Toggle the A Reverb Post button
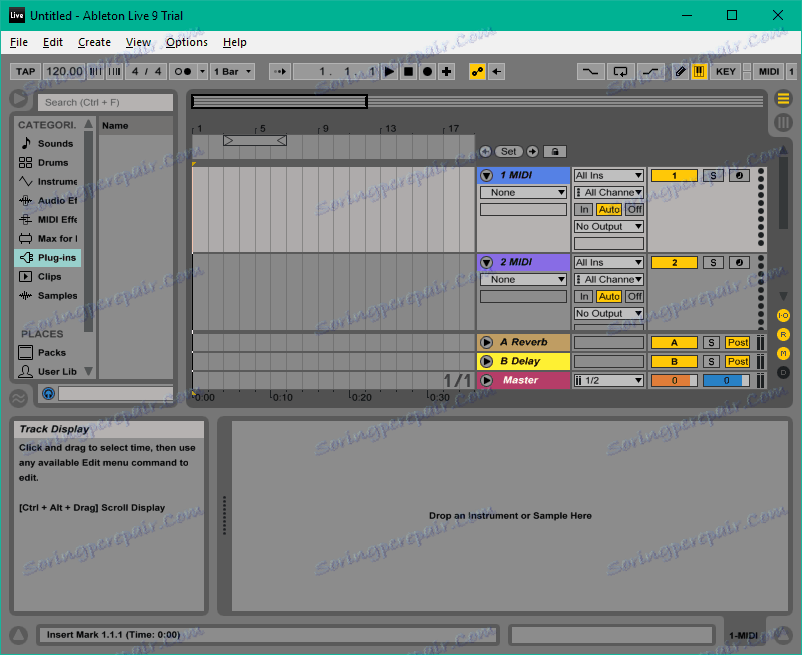 pyautogui.click(x=738, y=343)
